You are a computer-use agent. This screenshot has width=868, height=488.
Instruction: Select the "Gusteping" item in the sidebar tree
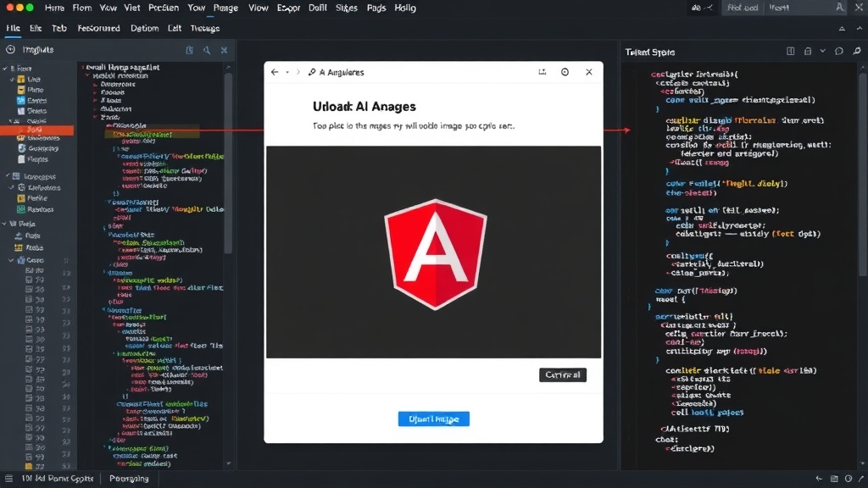pos(43,148)
